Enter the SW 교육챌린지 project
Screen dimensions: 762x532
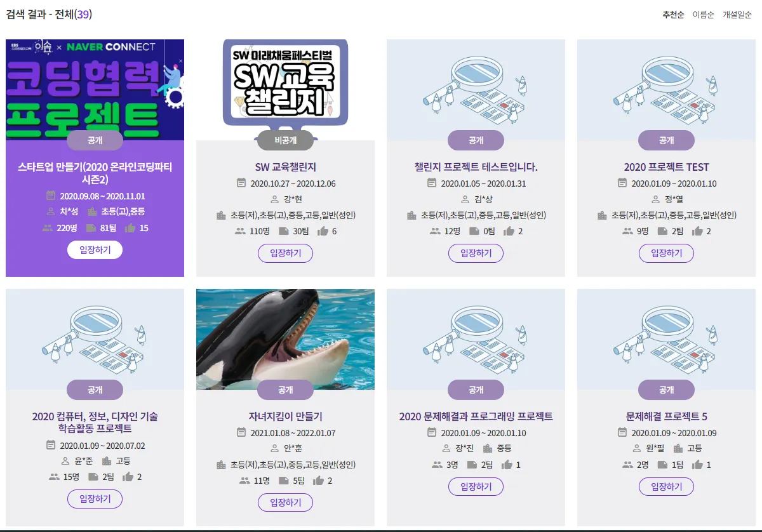[x=285, y=253]
